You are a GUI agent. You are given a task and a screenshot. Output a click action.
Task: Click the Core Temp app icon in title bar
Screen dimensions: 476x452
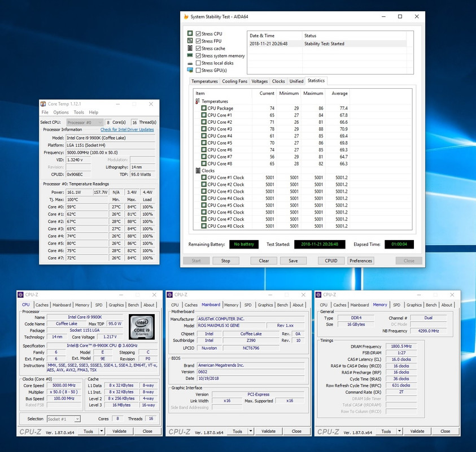click(43, 104)
